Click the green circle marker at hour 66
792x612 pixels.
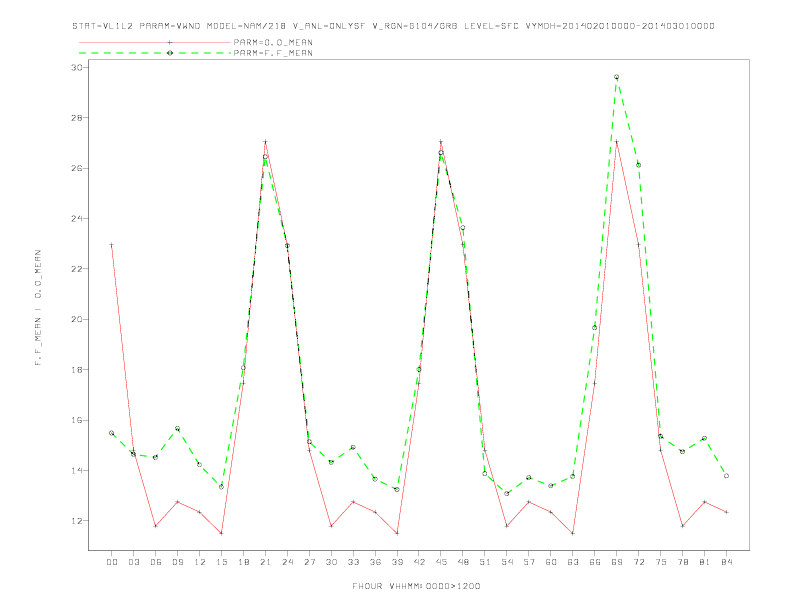[x=595, y=328]
